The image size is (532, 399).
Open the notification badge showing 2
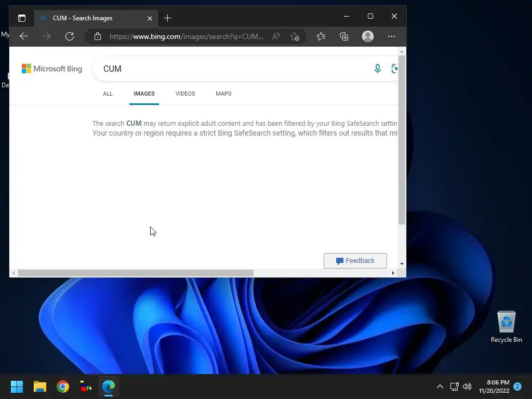pos(517,387)
